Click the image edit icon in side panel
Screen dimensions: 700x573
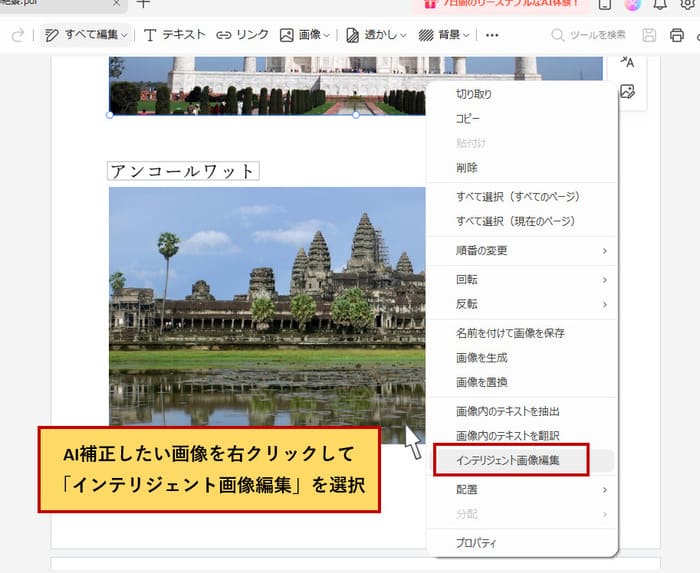point(627,91)
